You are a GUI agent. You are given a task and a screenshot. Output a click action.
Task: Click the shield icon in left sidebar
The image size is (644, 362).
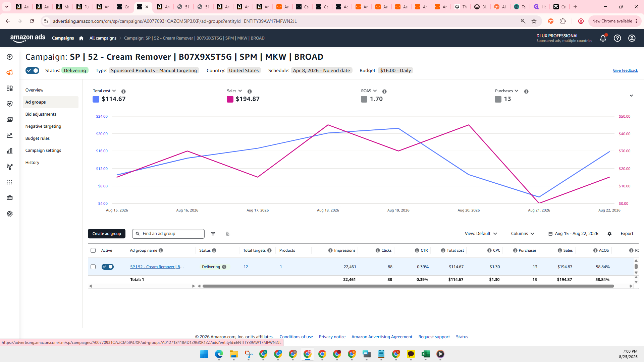[10, 104]
